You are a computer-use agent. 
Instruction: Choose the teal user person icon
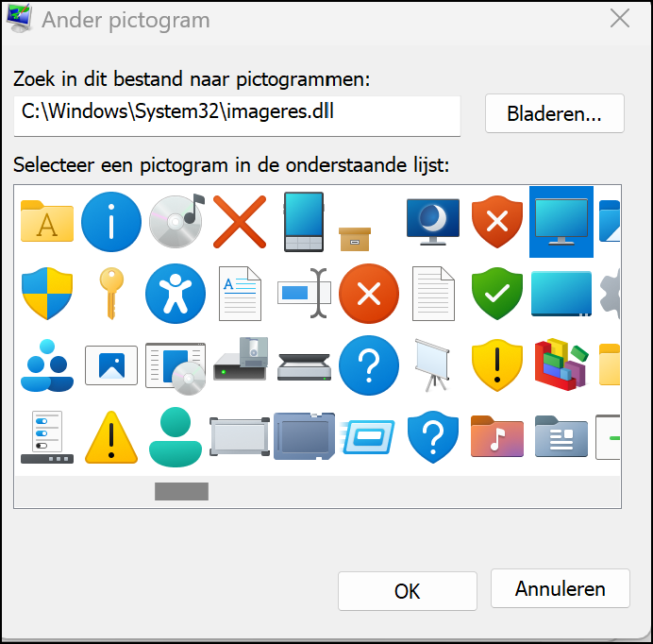pos(176,437)
